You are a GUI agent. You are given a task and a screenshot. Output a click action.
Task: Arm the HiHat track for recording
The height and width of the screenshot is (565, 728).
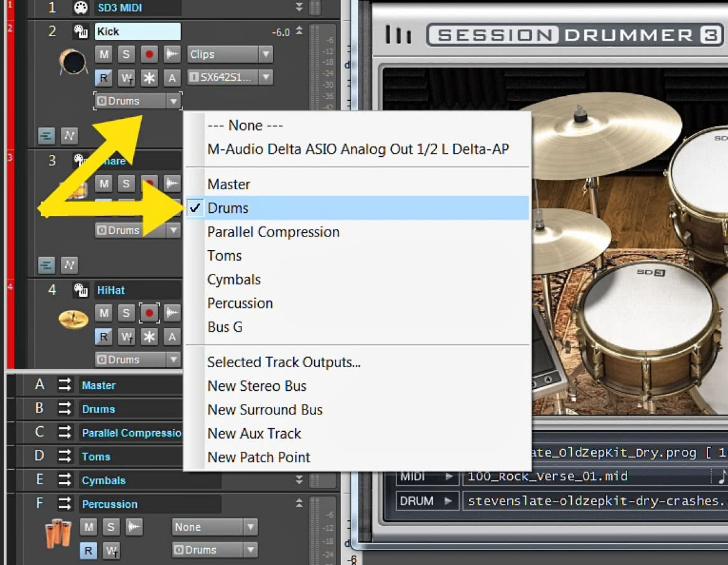(149, 313)
